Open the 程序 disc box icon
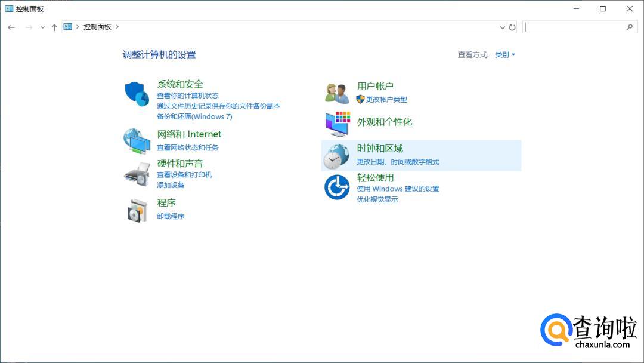 tap(137, 211)
